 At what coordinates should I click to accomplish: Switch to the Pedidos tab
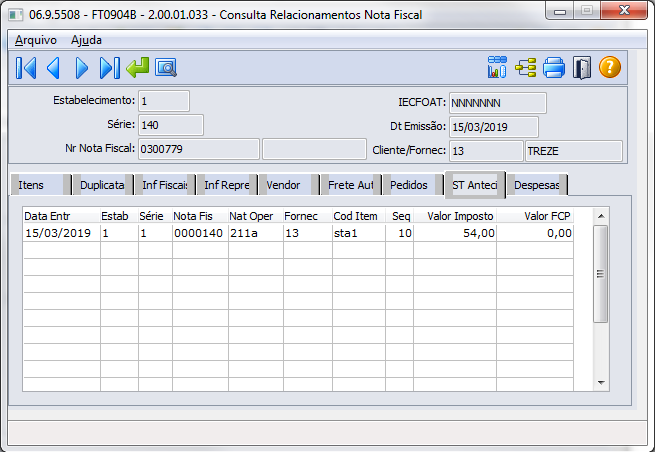coord(413,185)
